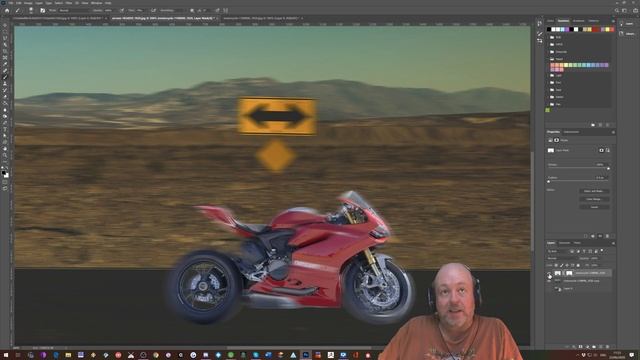640x360 pixels.
Task: Toggle mask enable eye in Properties
Action: (600, 236)
